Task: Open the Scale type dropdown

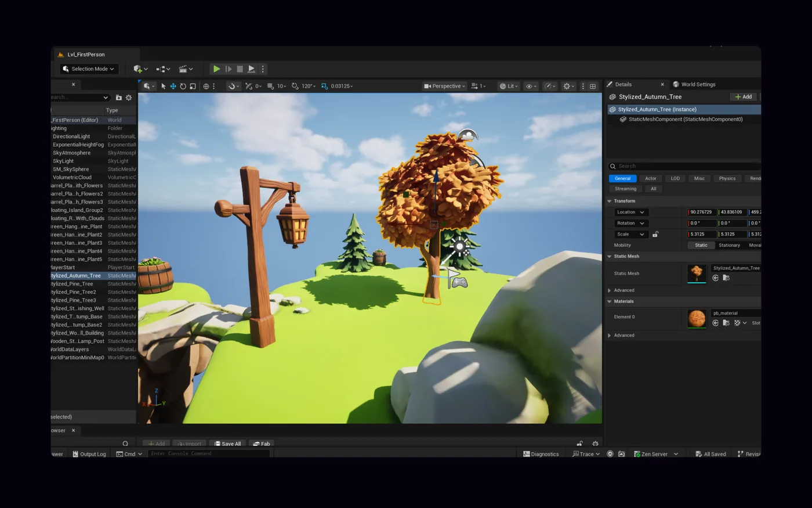Action: pyautogui.click(x=630, y=234)
